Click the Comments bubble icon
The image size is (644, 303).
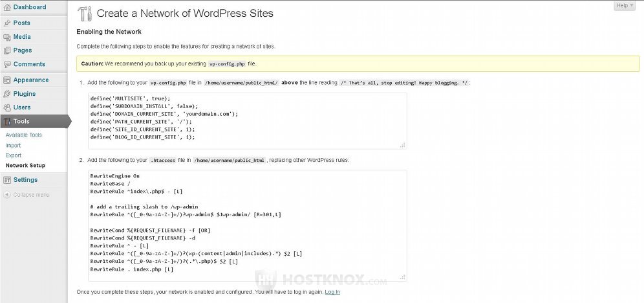click(x=7, y=64)
